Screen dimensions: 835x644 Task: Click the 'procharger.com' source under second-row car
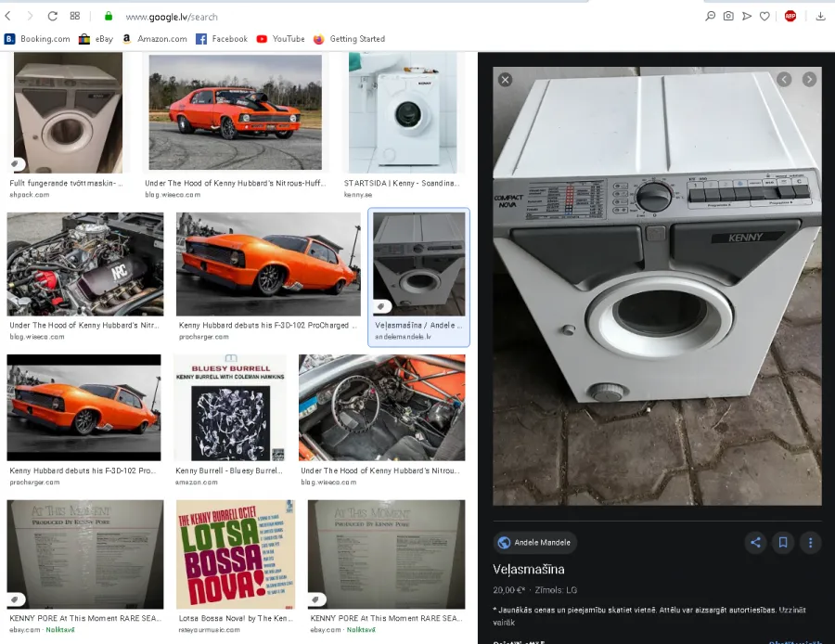(204, 337)
